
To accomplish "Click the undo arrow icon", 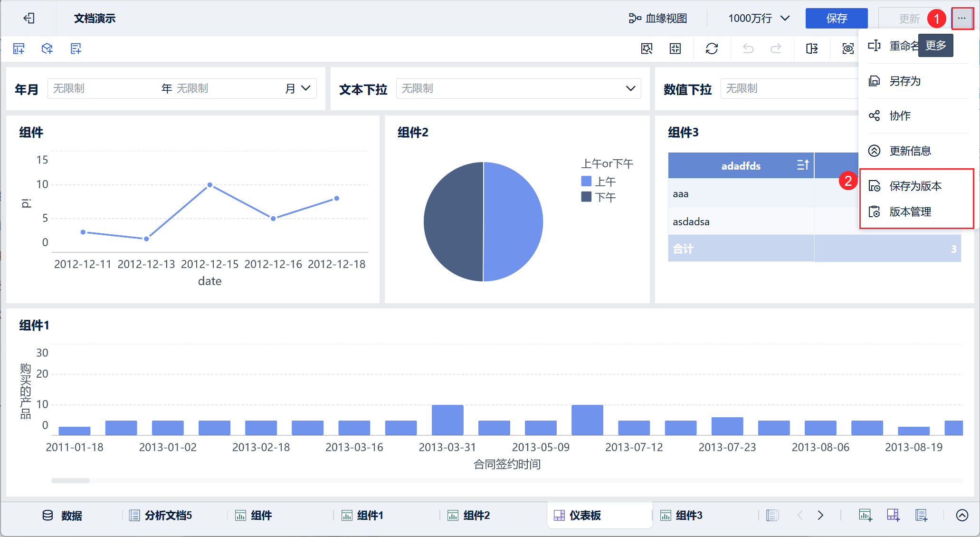I will click(748, 48).
